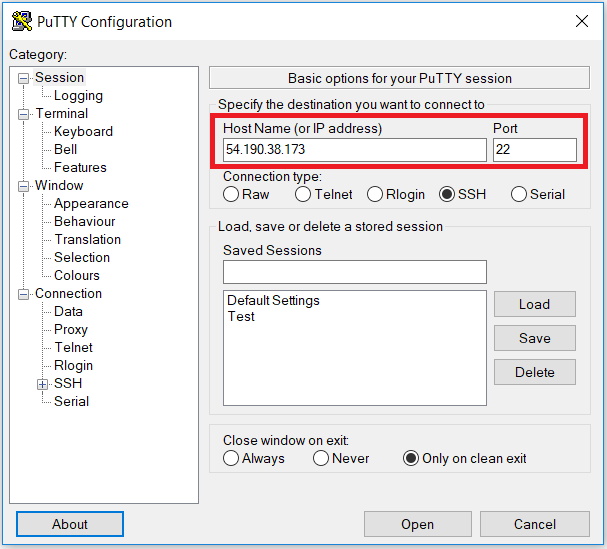The width and height of the screenshot is (607, 549).
Task: Collapse the Window category node
Action: 24,186
